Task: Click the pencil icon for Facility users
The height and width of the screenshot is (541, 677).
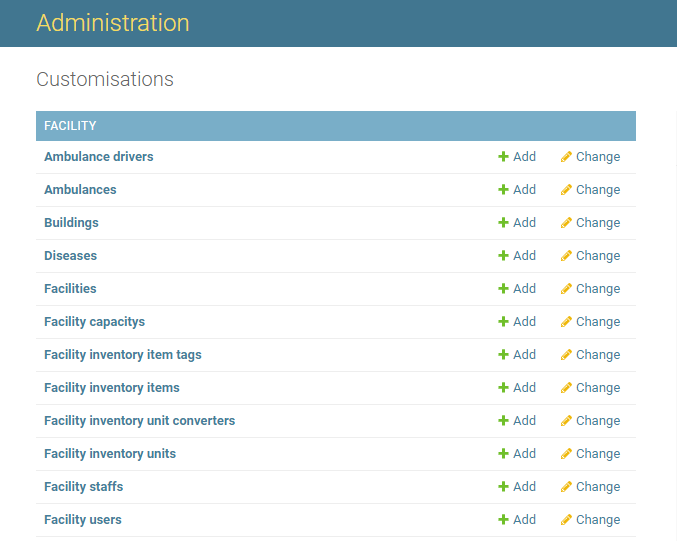Action: [566, 520]
